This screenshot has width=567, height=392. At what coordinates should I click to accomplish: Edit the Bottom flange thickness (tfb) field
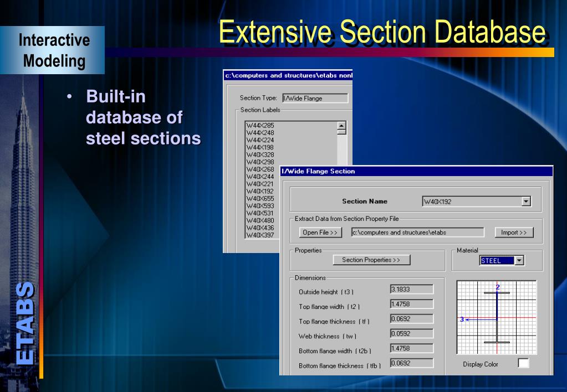tap(411, 363)
